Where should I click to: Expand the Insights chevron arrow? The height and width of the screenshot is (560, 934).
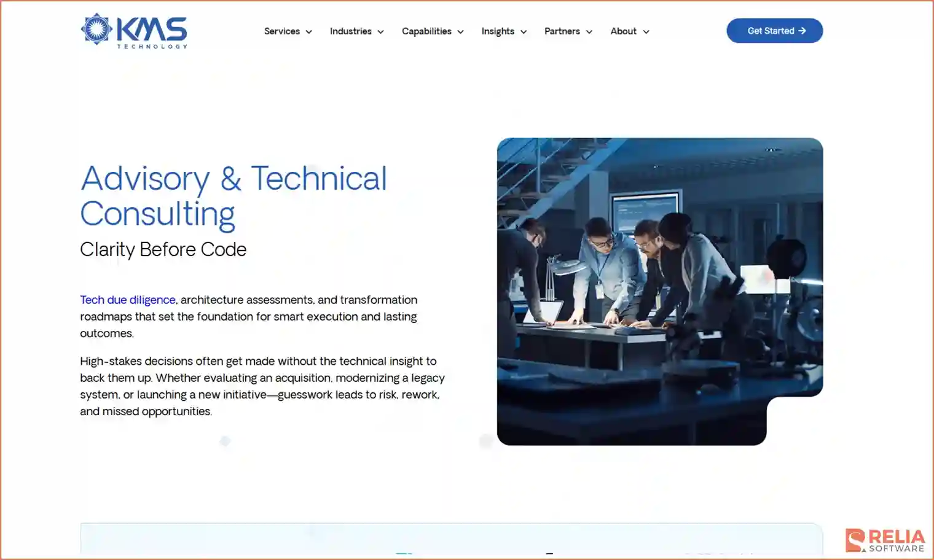[524, 32]
